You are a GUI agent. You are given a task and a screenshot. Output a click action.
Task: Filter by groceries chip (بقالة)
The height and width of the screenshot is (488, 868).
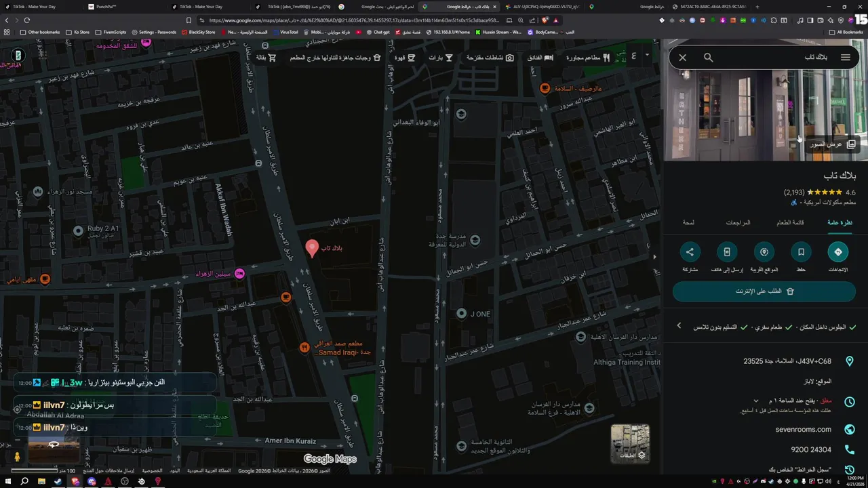pyautogui.click(x=266, y=58)
